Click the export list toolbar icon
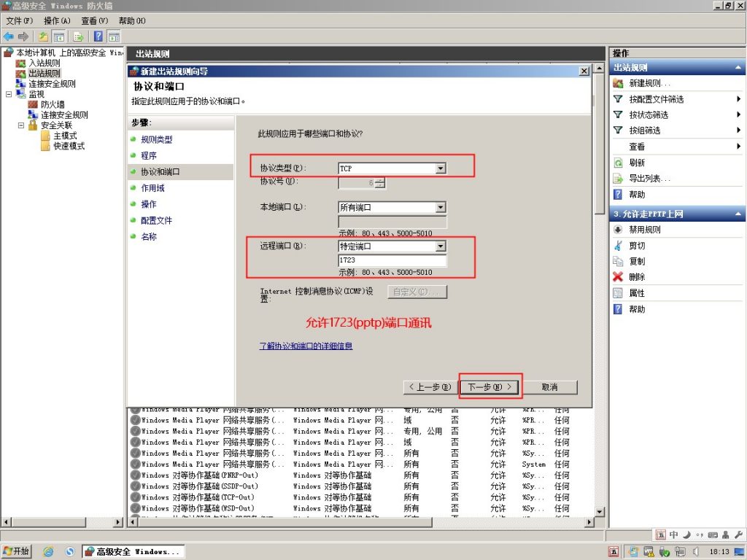This screenshot has width=747, height=560. 79,36
